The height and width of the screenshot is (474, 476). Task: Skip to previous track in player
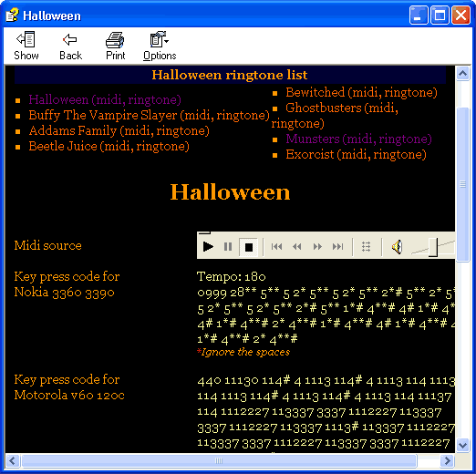pos(276,247)
